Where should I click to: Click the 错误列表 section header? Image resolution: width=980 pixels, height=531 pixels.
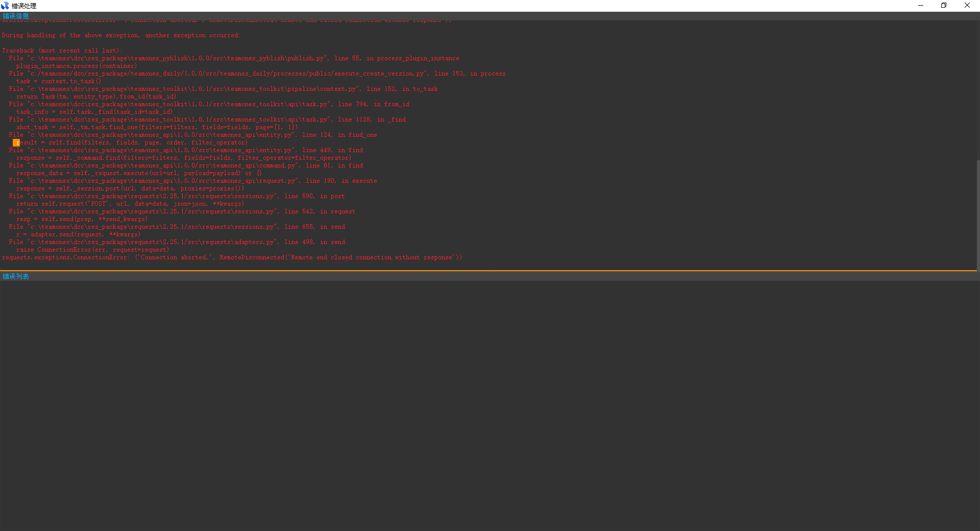16,277
